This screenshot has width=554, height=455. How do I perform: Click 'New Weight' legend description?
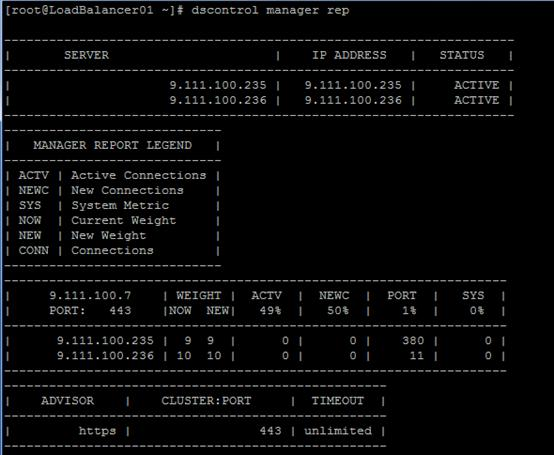pyautogui.click(x=109, y=235)
